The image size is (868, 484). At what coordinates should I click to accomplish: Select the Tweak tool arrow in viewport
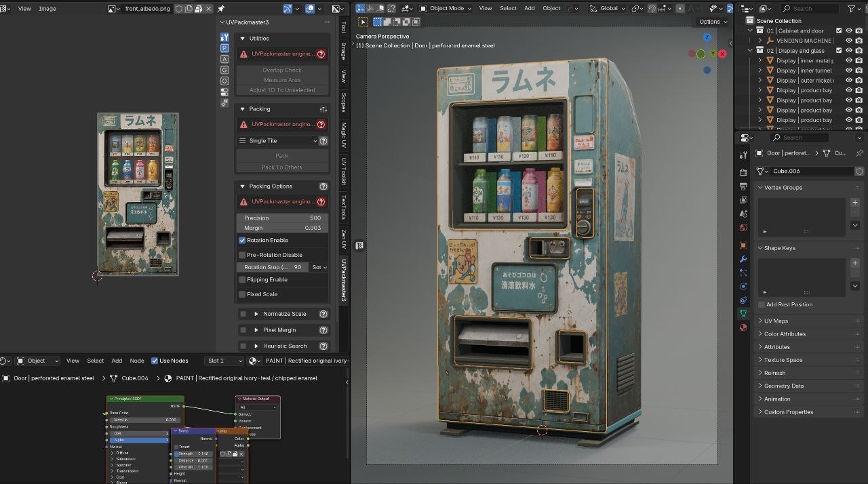click(x=363, y=22)
